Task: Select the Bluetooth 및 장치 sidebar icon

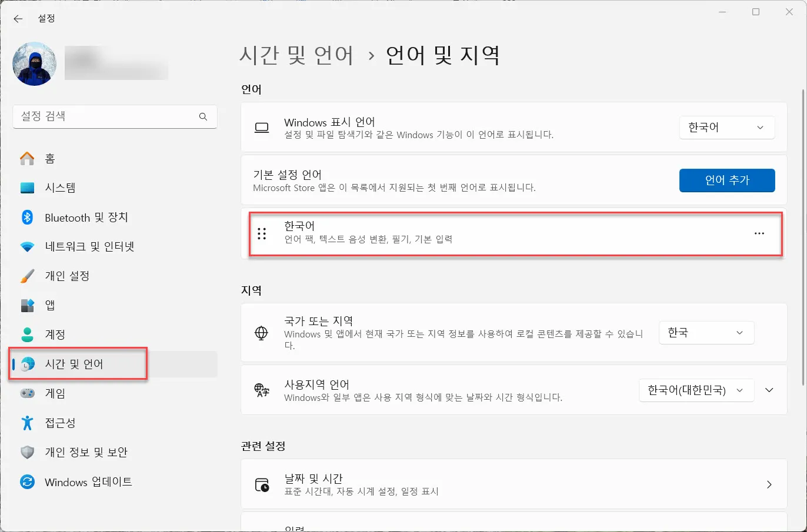Action: coord(28,217)
